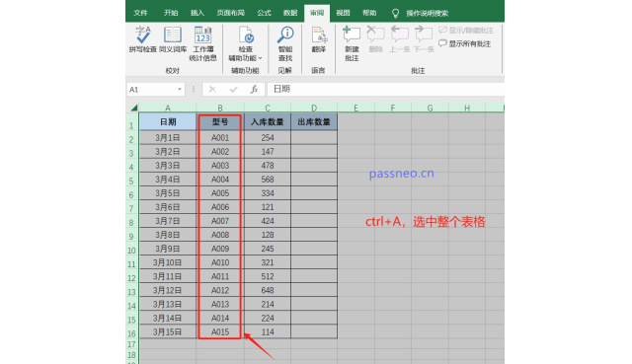Open 智能查找 smart lookup
The image size is (632, 364).
[x=285, y=43]
